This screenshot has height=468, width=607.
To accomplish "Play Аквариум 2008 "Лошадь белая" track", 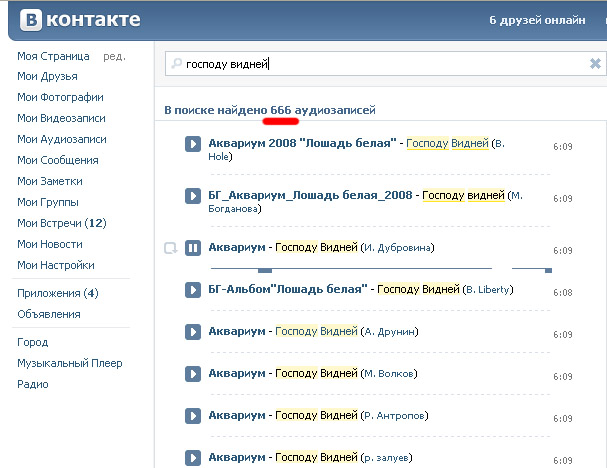I will pos(193,144).
